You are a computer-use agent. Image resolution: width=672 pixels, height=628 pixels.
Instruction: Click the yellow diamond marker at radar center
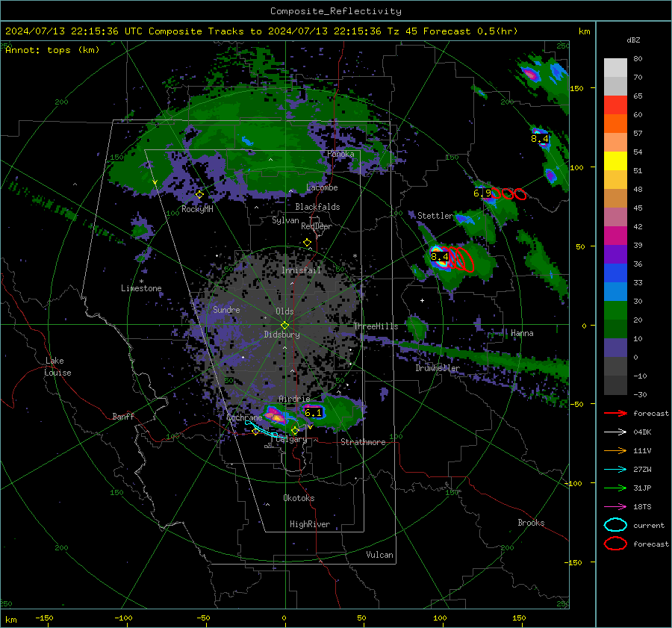click(x=284, y=326)
